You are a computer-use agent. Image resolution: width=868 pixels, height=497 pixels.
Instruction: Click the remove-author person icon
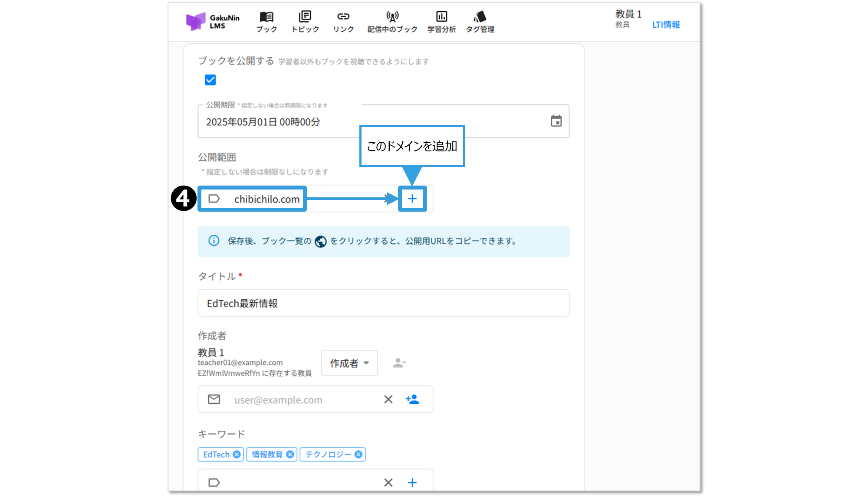coord(399,363)
